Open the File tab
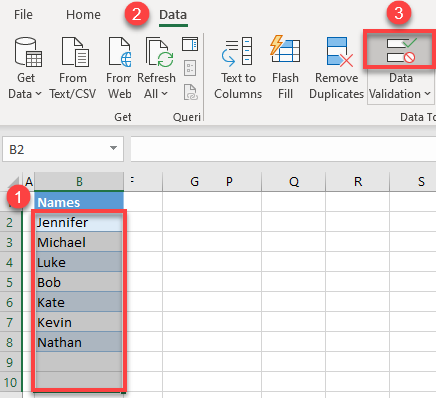 [x=23, y=15]
